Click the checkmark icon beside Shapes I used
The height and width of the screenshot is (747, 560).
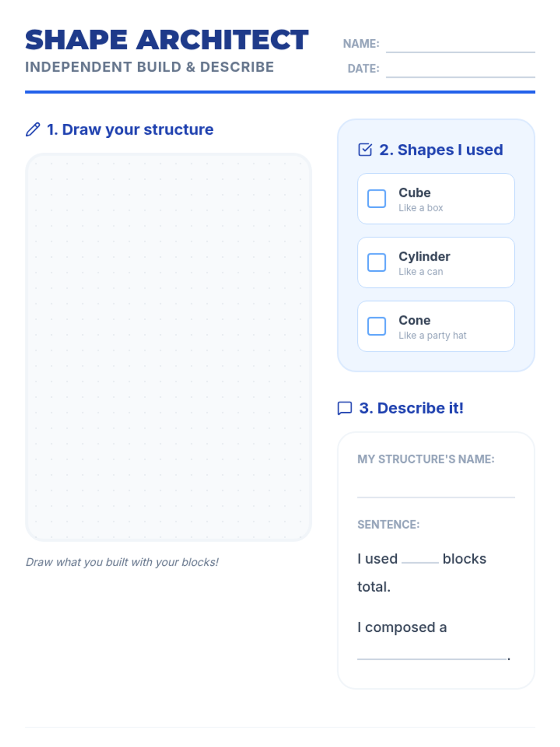[x=365, y=150]
